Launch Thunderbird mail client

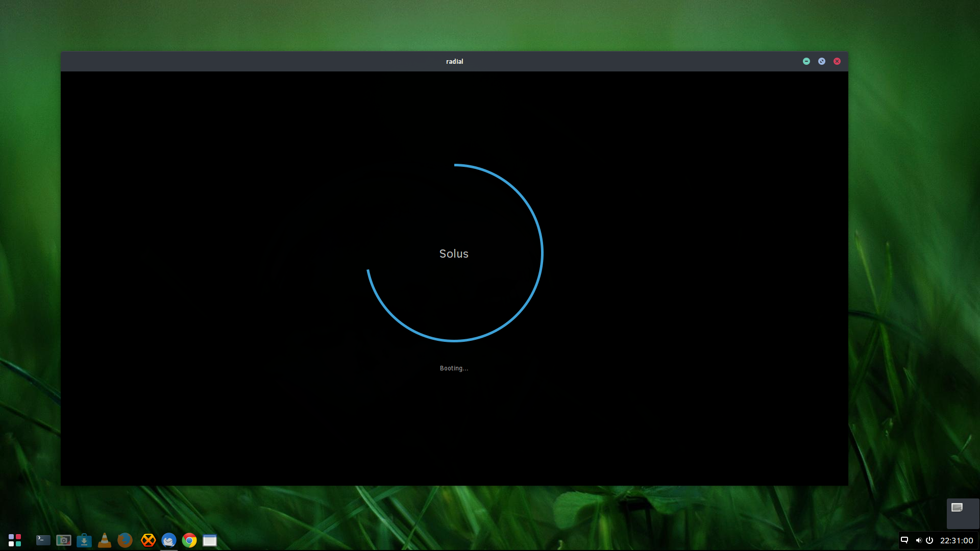click(169, 540)
